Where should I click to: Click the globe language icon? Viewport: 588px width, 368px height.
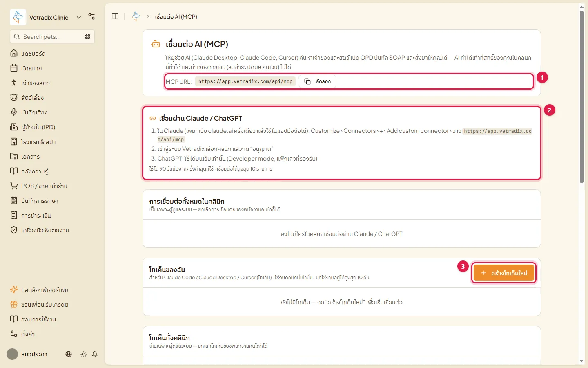click(x=69, y=354)
